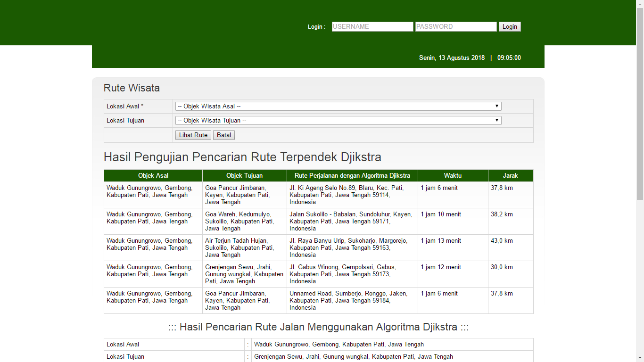Screen dimensions: 644x362
Task: Select the Objek Asal column header
Action: [x=153, y=176]
